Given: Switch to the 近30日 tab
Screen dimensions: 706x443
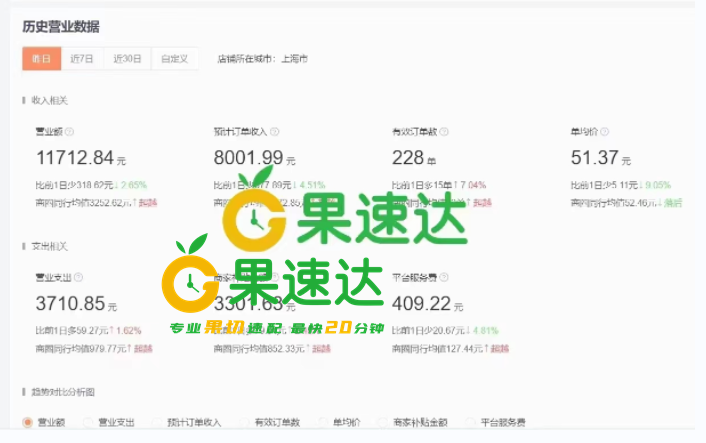Looking at the screenshot, I should click(127, 59).
